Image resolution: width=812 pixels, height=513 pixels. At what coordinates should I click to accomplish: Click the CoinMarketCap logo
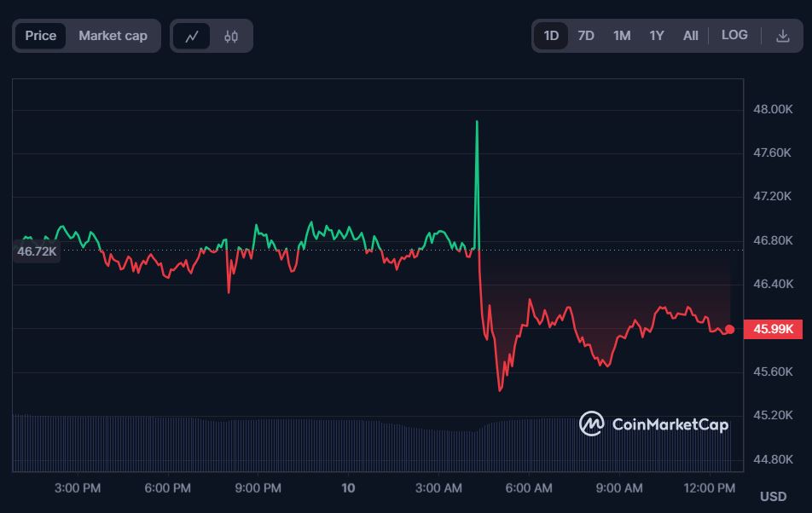[653, 424]
